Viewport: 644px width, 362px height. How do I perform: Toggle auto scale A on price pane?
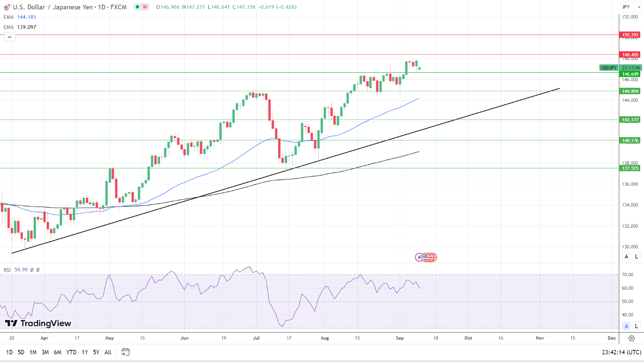tap(626, 257)
